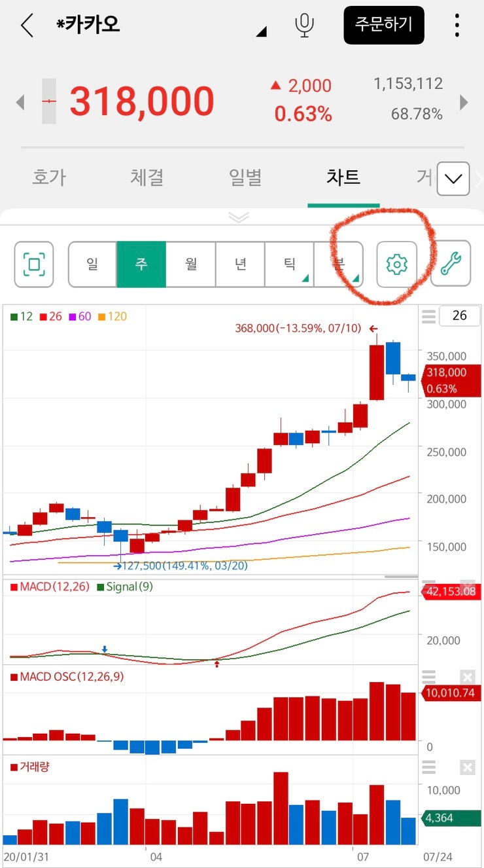Screen dimensions: 484x868
Task: Tap the 10,010.74 oscillator value tag
Action: 451,693
